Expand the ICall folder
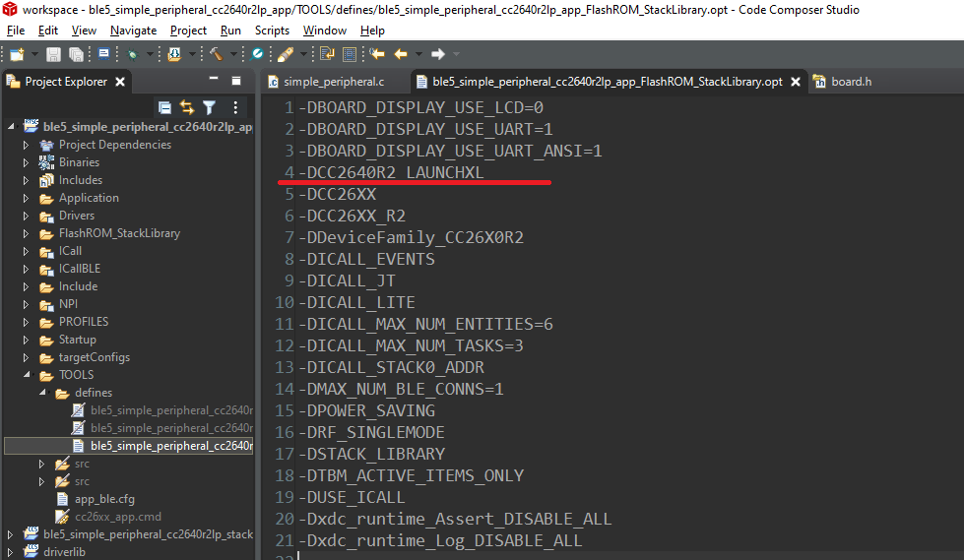This screenshot has height=560, width=964. click(x=26, y=251)
